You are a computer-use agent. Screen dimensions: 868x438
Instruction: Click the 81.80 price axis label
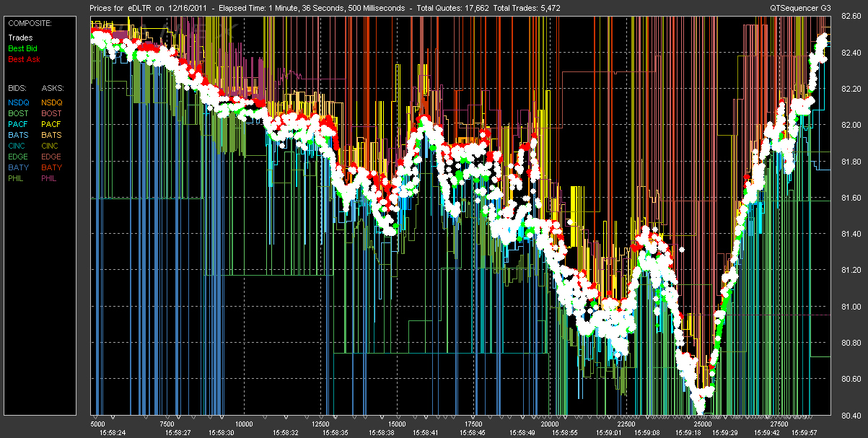[x=852, y=162]
